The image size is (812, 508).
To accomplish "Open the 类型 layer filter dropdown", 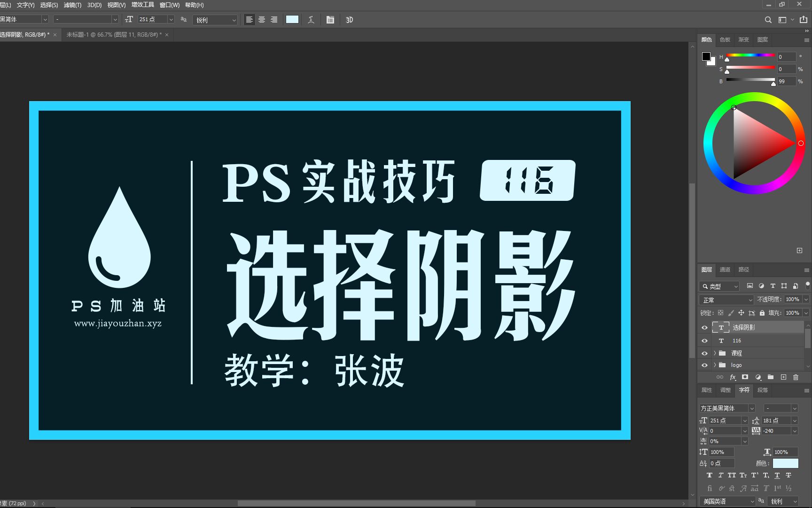I will pyautogui.click(x=719, y=286).
